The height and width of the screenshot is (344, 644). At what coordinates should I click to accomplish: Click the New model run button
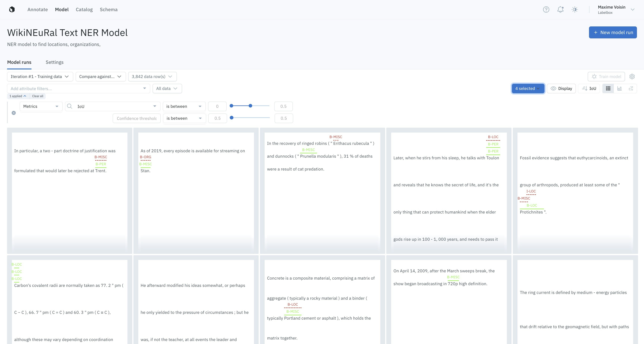click(x=613, y=32)
